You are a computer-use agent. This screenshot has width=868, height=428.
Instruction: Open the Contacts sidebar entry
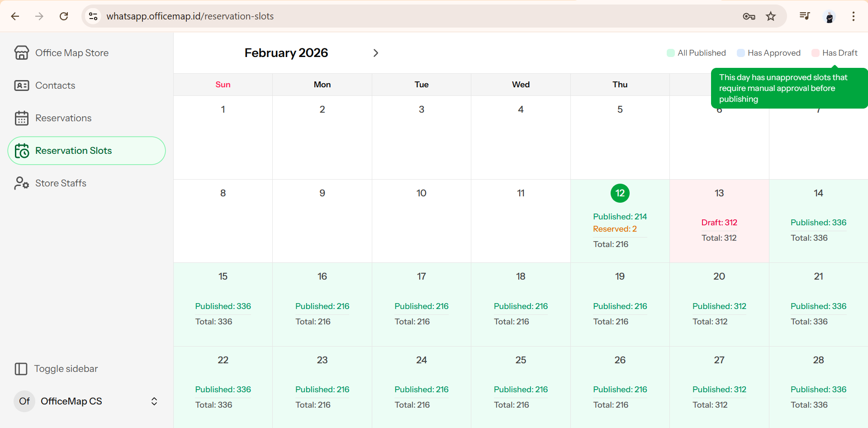click(x=55, y=85)
